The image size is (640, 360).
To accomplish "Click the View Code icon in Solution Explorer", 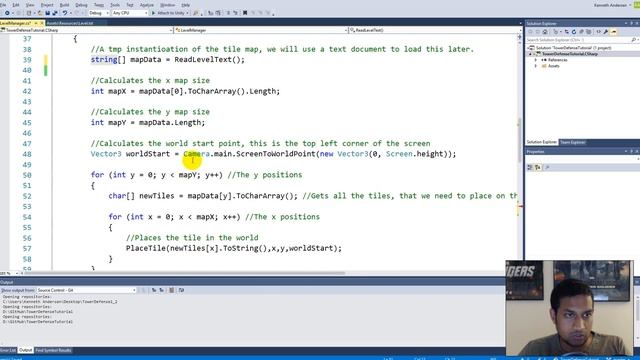I will click(598, 32).
